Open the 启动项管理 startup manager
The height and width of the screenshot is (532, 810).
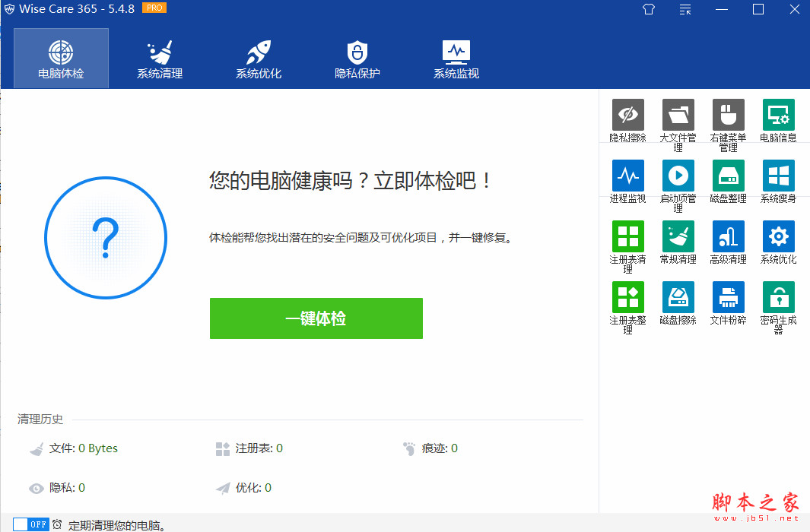coord(678,185)
